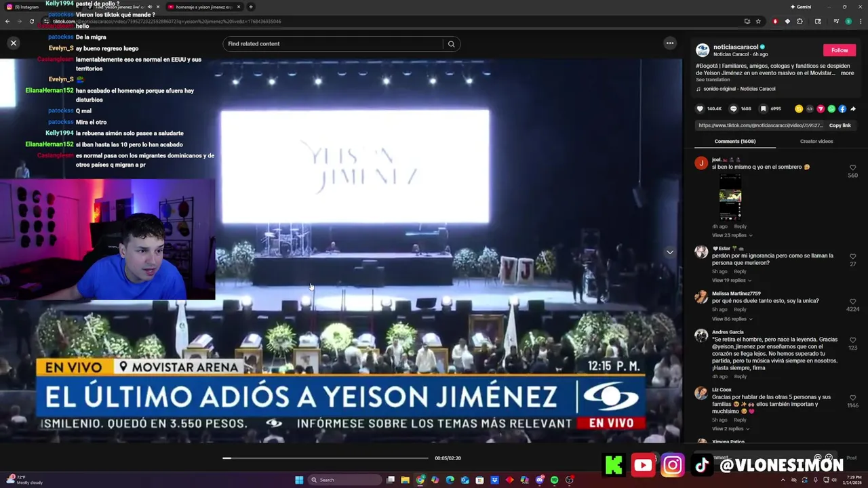Switch to the Creator videos tab
The width and height of the screenshot is (868, 488).
[816, 141]
